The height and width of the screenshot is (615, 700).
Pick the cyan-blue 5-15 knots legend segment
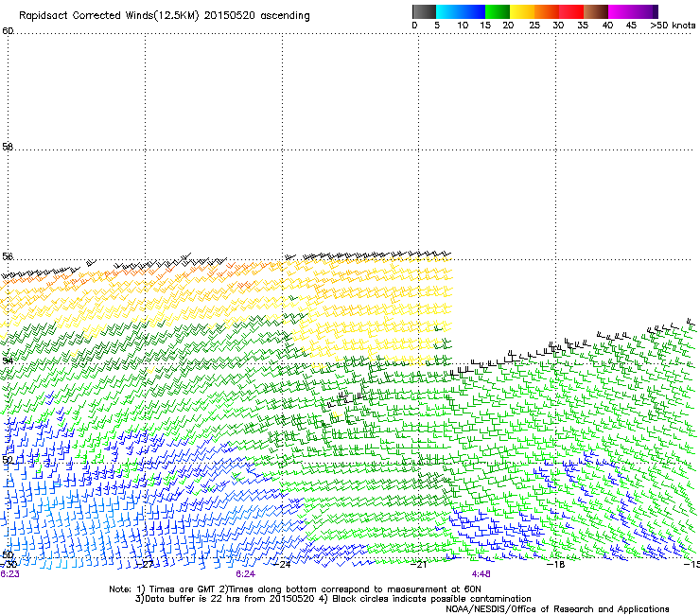coord(461,11)
